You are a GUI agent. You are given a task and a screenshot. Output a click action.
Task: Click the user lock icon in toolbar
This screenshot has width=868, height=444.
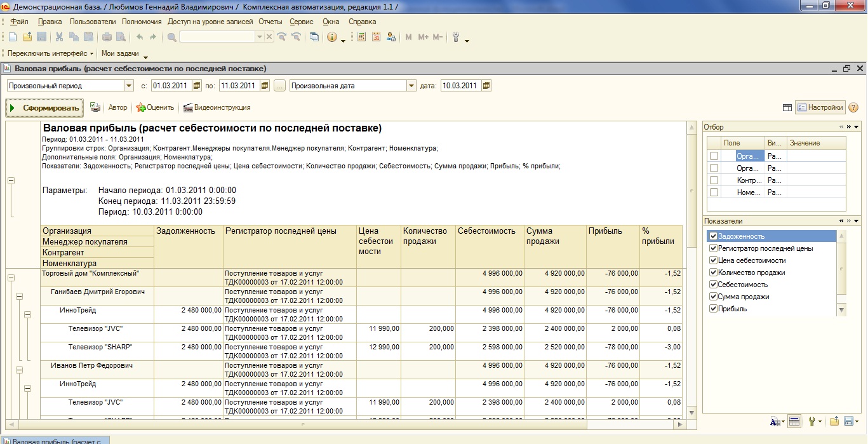tap(391, 37)
